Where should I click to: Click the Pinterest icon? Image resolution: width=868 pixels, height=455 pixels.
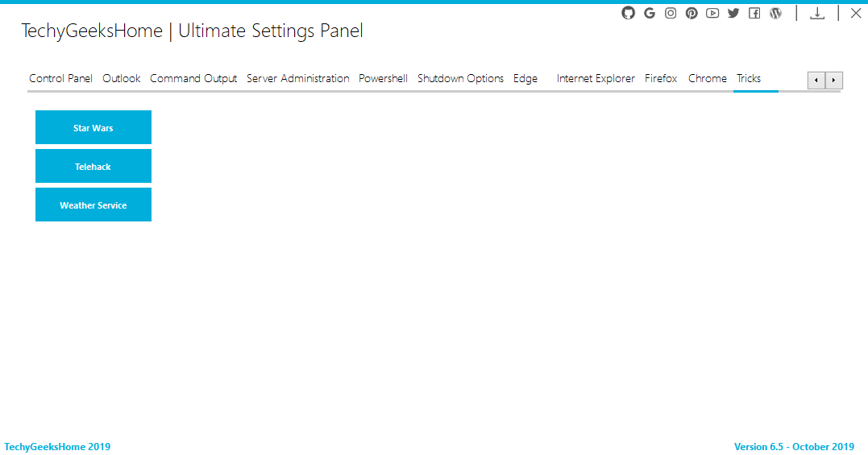[691, 13]
